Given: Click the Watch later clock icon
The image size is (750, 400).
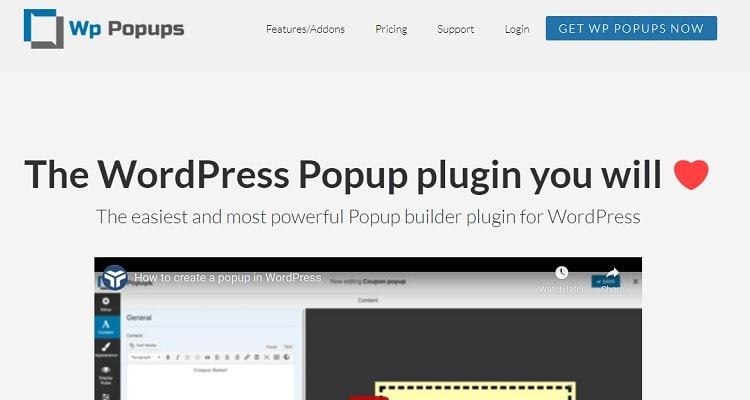Looking at the screenshot, I should [x=562, y=273].
